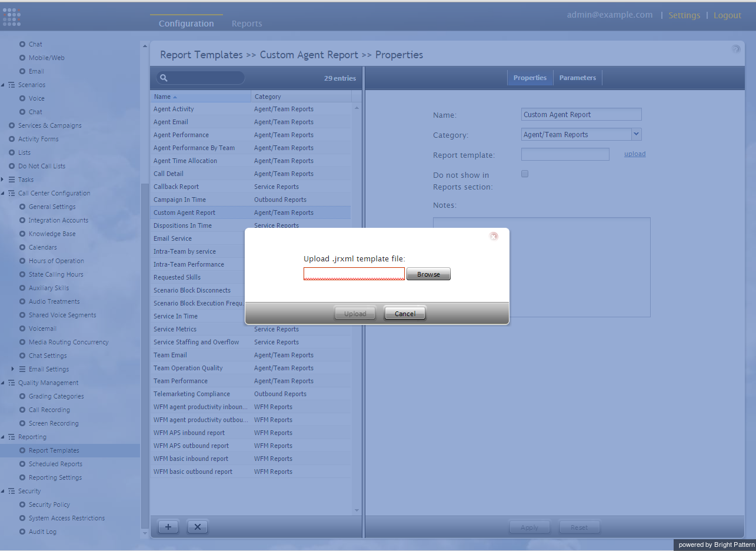Open Lists in sidebar
Viewport: 756px width, 551px height.
pyautogui.click(x=24, y=152)
